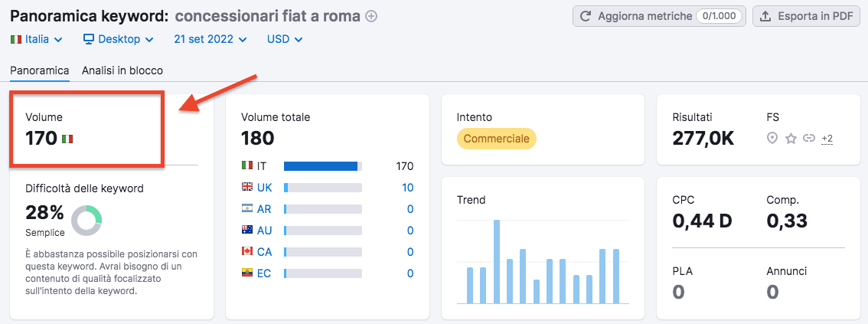868x324 pixels.
Task: Open the Italia country dropdown
Action: click(x=36, y=39)
